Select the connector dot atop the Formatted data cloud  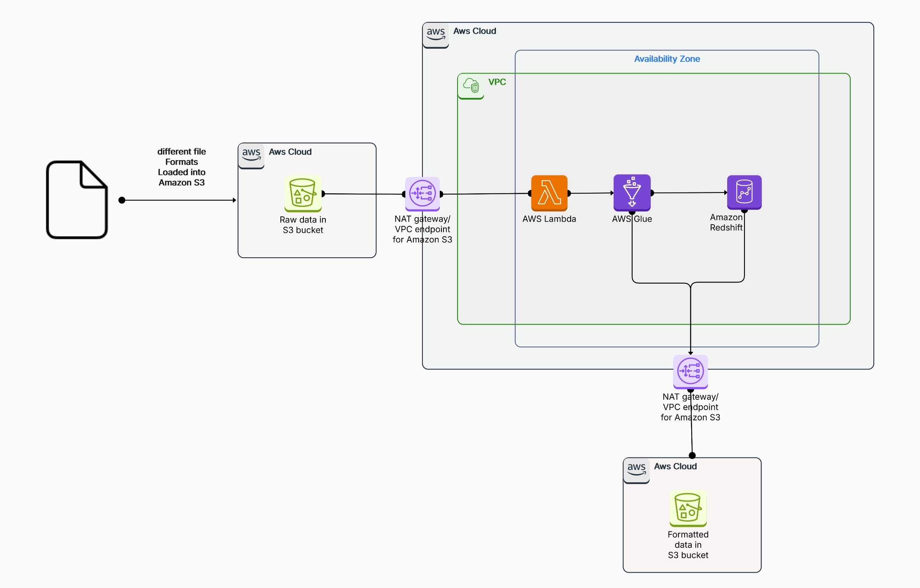point(692,455)
